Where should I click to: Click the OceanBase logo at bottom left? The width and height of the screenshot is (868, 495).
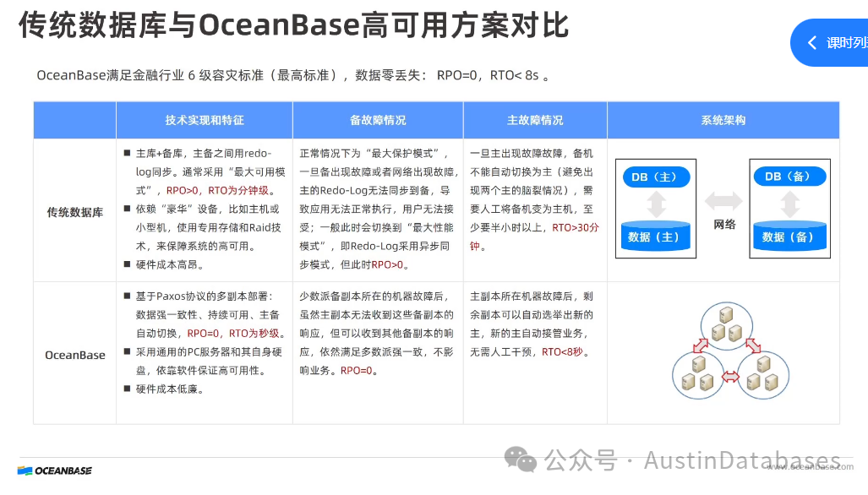click(x=55, y=471)
